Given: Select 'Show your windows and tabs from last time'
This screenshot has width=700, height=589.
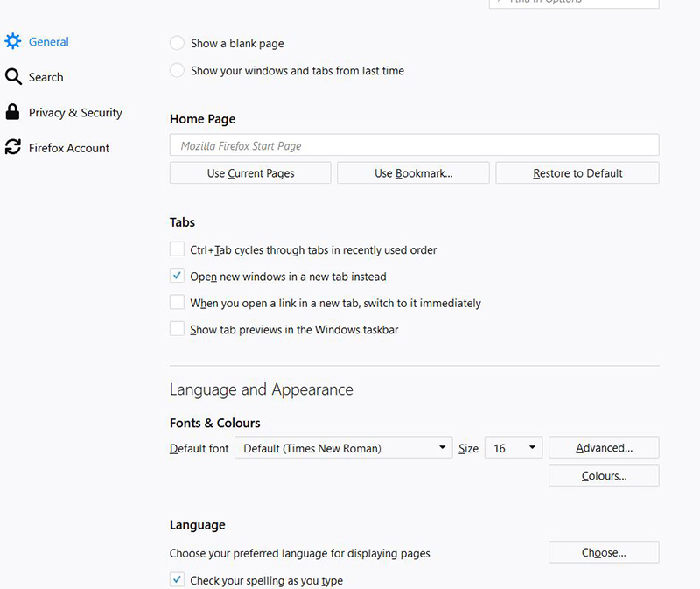Looking at the screenshot, I should [177, 70].
